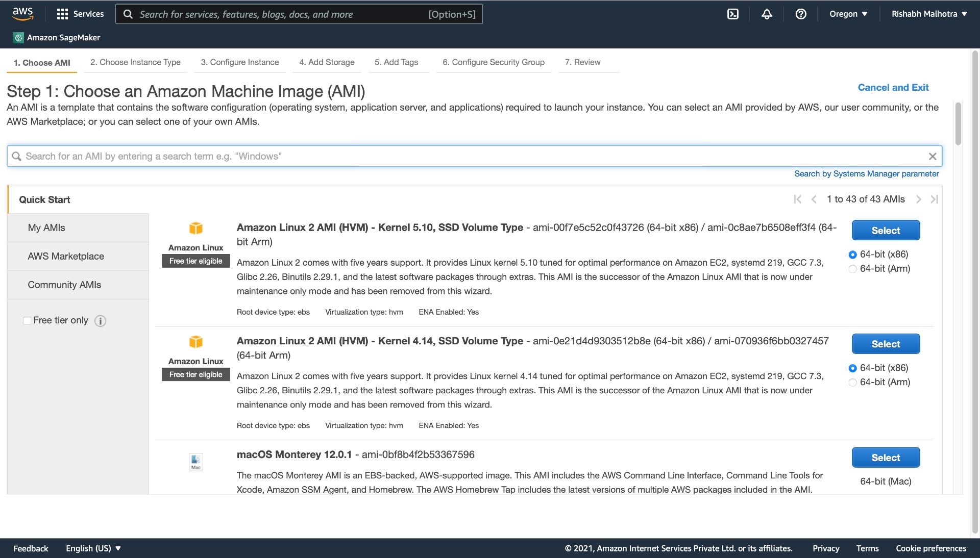Click the Feedback link in footer
980x558 pixels.
click(x=31, y=548)
